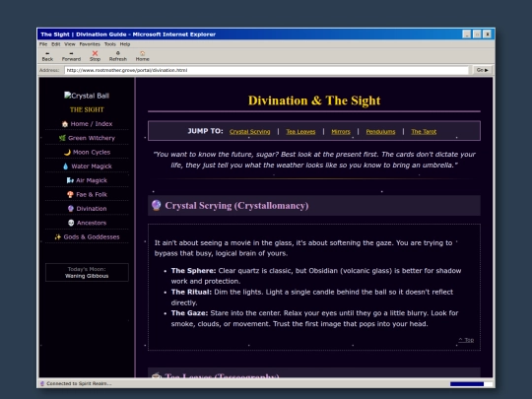Click the Forward arrow toolbar button
This screenshot has height=399, width=532.
click(x=71, y=56)
